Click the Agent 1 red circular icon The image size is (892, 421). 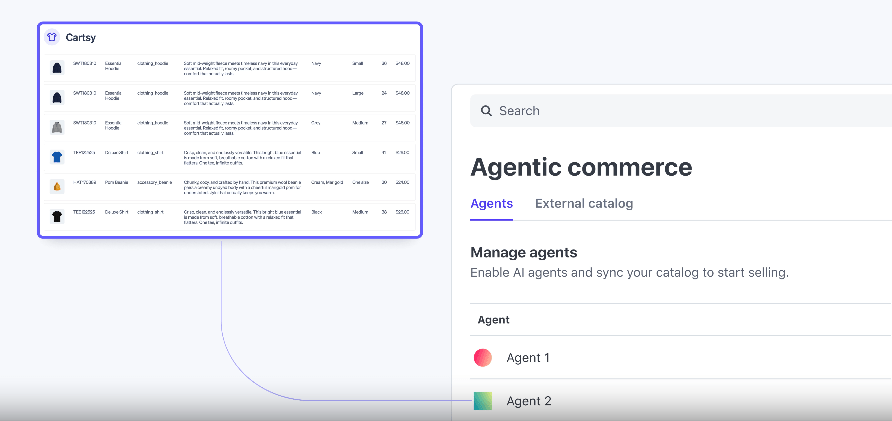[x=483, y=358]
